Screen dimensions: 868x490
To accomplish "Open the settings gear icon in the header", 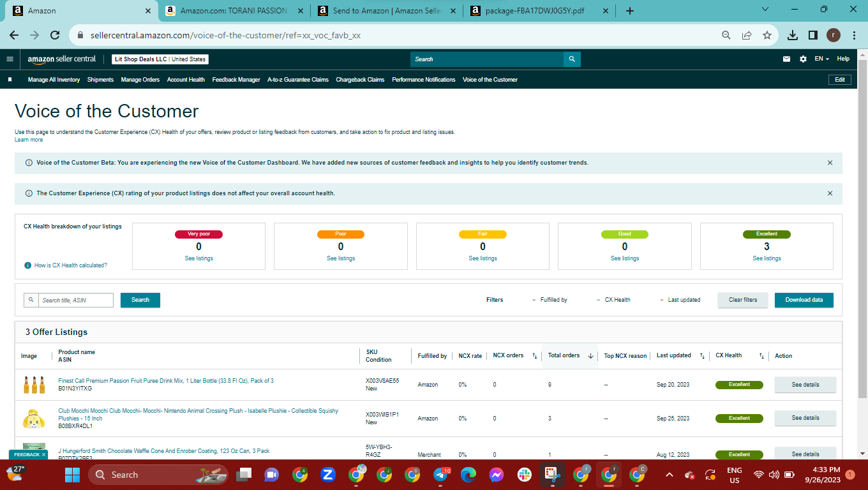I will point(803,59).
